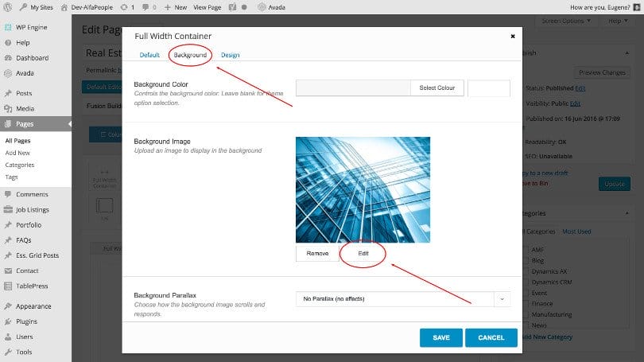Switch to the Default tab
This screenshot has width=644, height=362.
click(149, 55)
